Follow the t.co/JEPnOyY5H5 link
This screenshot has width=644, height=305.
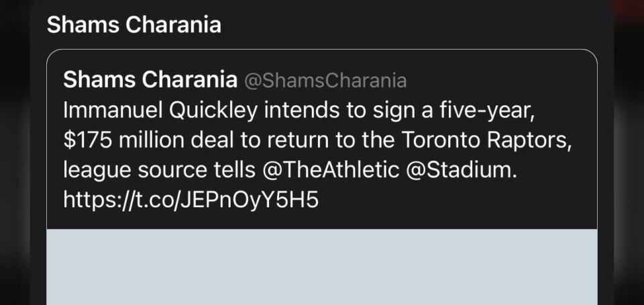click(191, 200)
